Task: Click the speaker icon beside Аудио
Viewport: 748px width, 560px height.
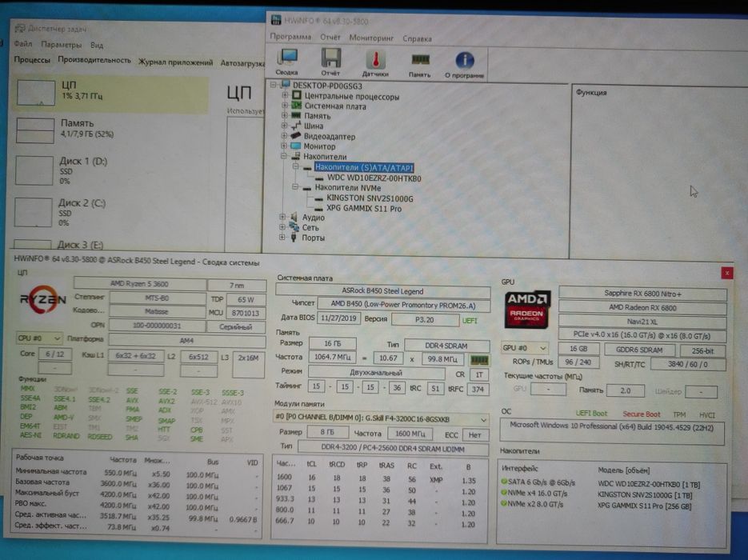Action: coord(294,217)
